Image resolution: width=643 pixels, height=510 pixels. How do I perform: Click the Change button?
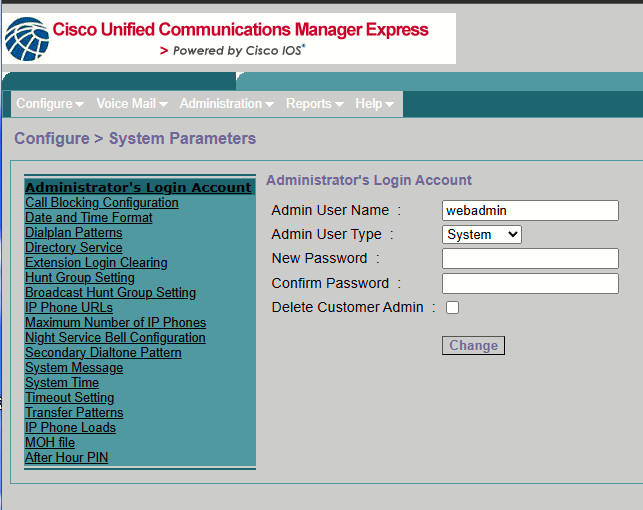[x=473, y=346]
